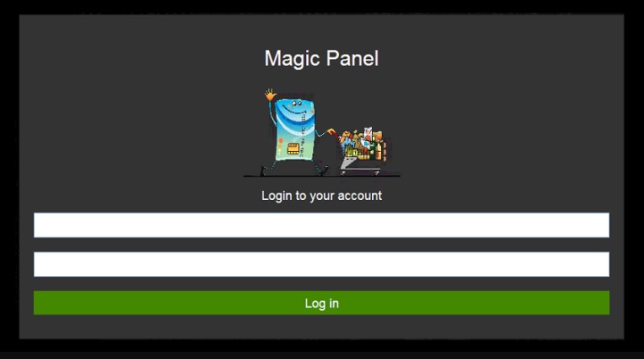Focus the second white password input field

click(322, 264)
